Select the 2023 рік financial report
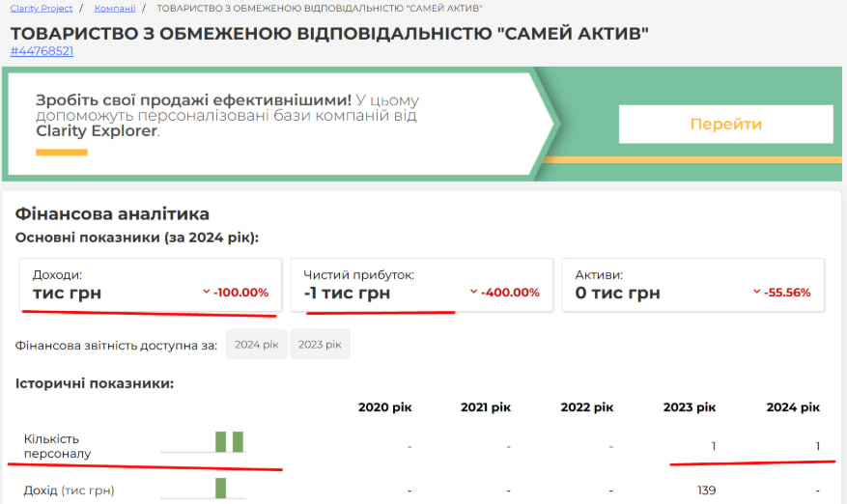Viewport: 847px width, 504px height. click(x=320, y=345)
